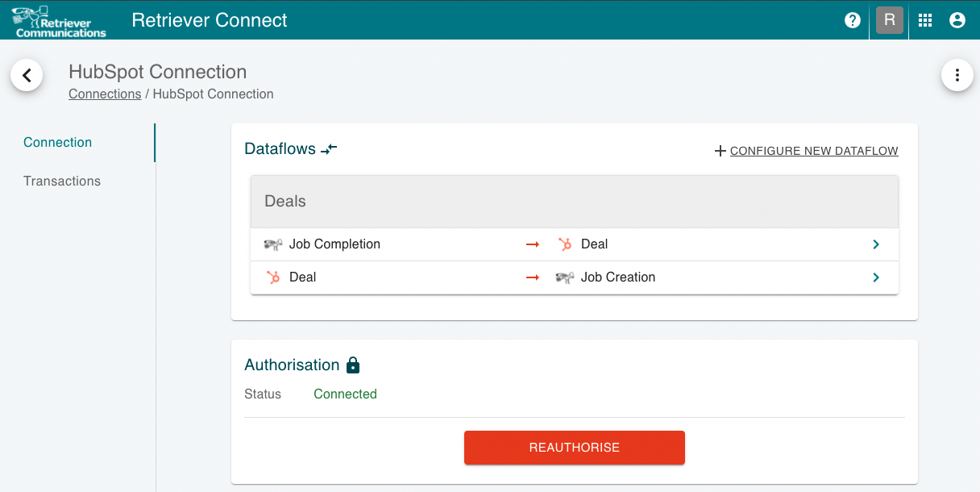Click the Deal target label in Job Completion row
Screen dimensions: 980x492
coord(594,244)
